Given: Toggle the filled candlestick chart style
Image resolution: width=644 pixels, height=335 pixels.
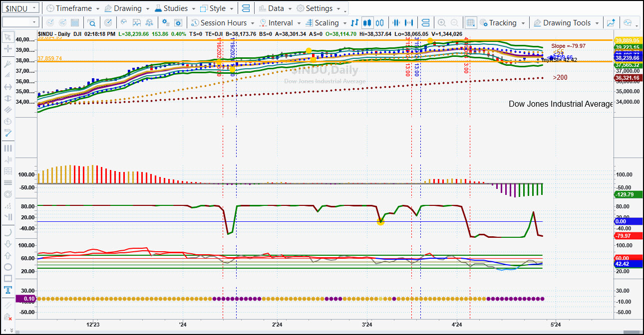Looking at the screenshot, I should (x=367, y=22).
